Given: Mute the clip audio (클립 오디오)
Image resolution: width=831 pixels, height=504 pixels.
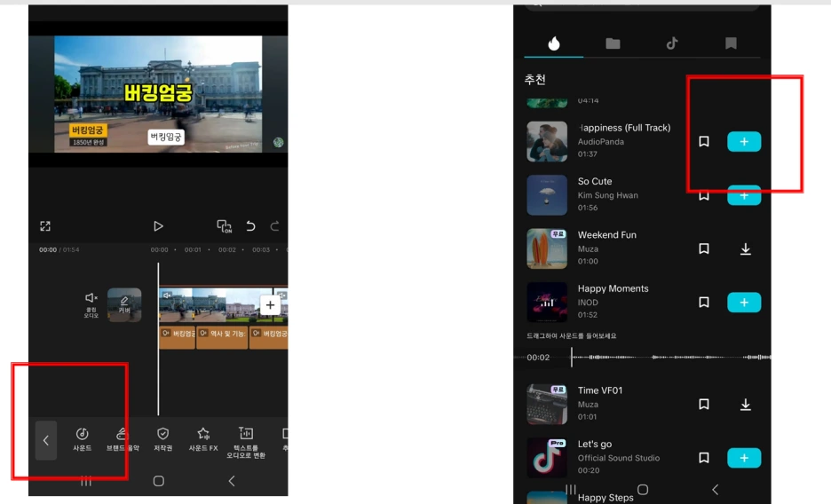Looking at the screenshot, I should 91,305.
